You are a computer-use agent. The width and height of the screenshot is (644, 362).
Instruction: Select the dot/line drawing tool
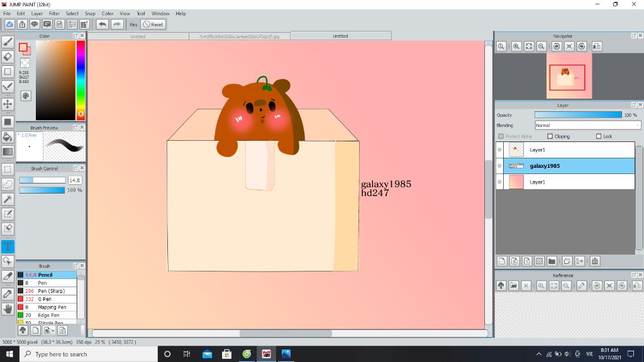(x=8, y=86)
